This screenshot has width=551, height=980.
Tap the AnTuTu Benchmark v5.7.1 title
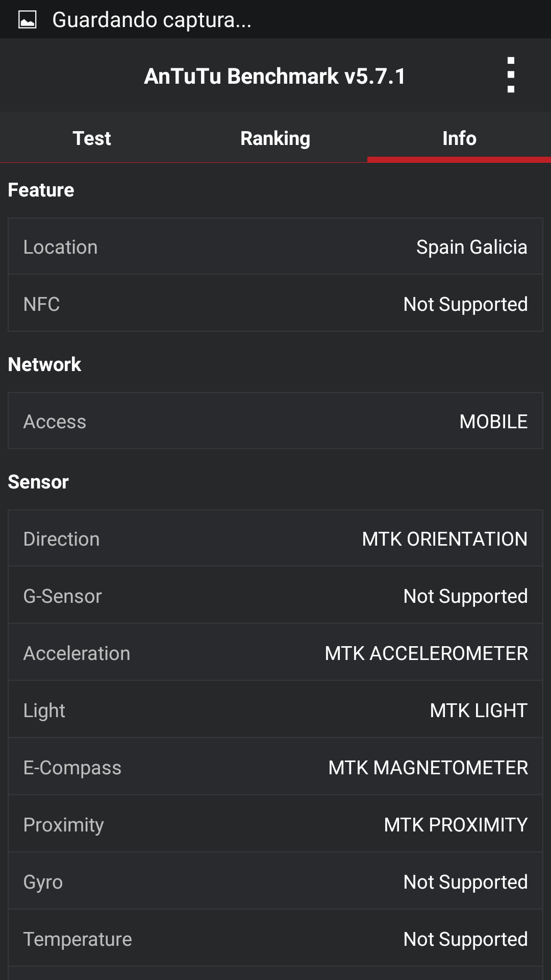tap(274, 77)
